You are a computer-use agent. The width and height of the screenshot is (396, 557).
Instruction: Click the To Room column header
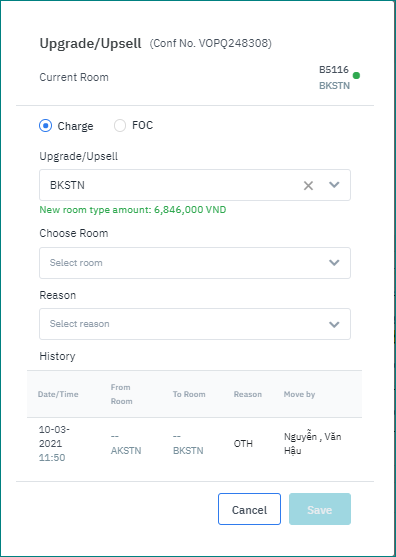(x=189, y=394)
